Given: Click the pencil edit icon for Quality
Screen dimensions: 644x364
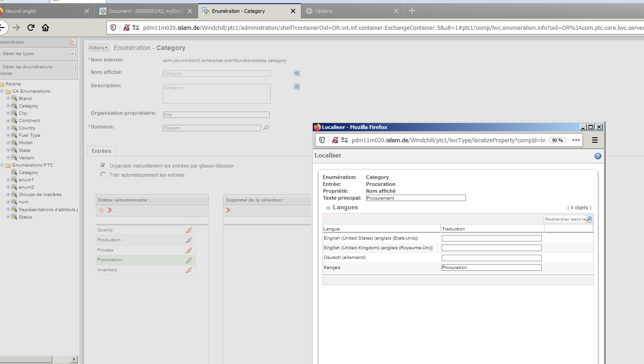Looking at the screenshot, I should click(189, 230).
